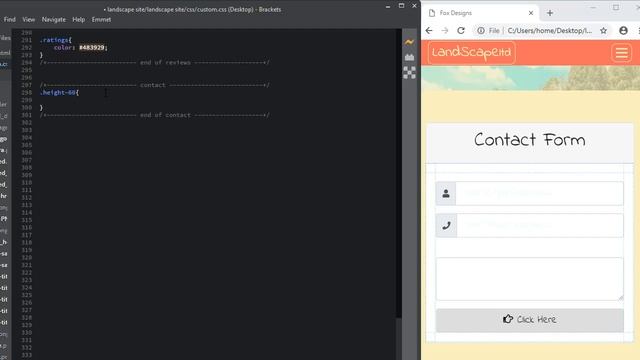Click the 'Click Here' submit button
Viewport: 640px width, 360px height.
pyautogui.click(x=529, y=320)
